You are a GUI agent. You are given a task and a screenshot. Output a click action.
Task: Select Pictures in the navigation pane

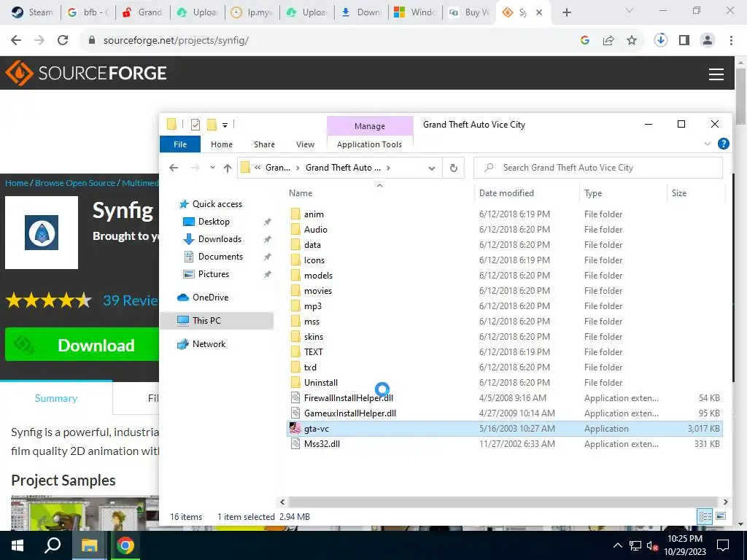pos(214,274)
